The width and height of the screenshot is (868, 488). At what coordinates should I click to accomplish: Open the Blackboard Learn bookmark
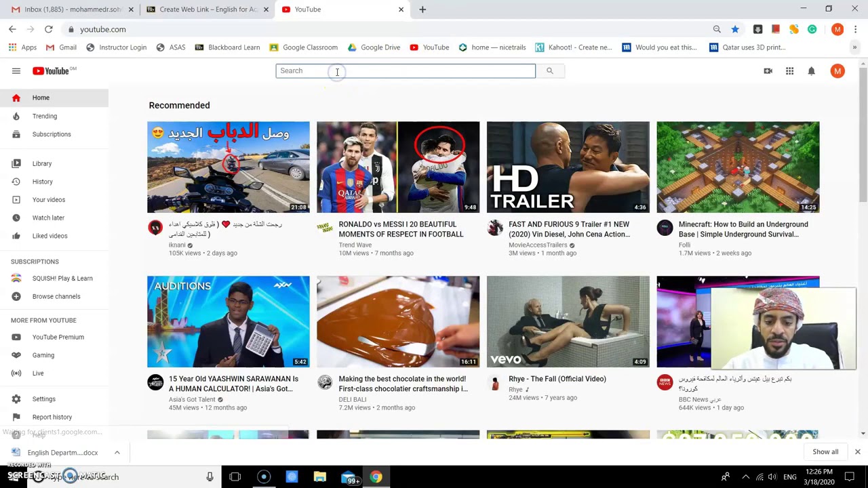pyautogui.click(x=227, y=47)
